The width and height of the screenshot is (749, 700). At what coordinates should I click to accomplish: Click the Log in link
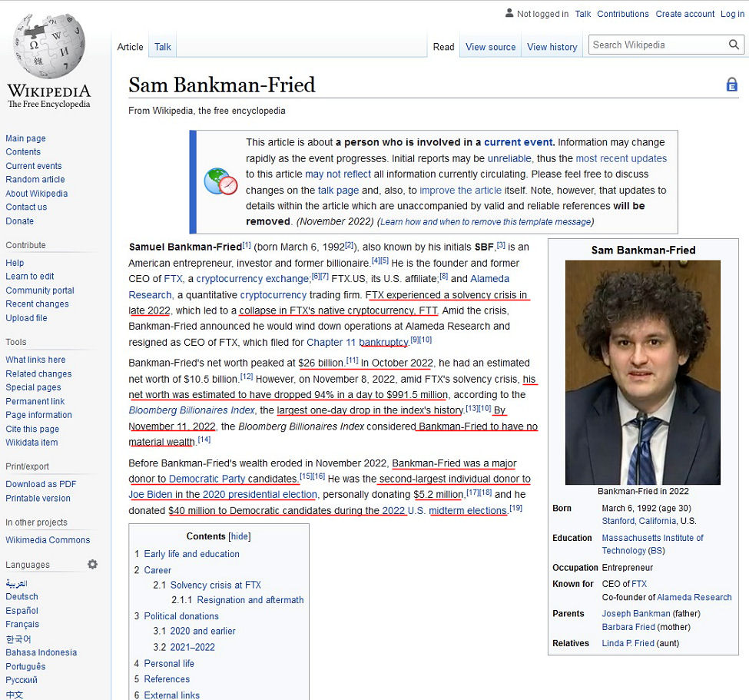[732, 14]
